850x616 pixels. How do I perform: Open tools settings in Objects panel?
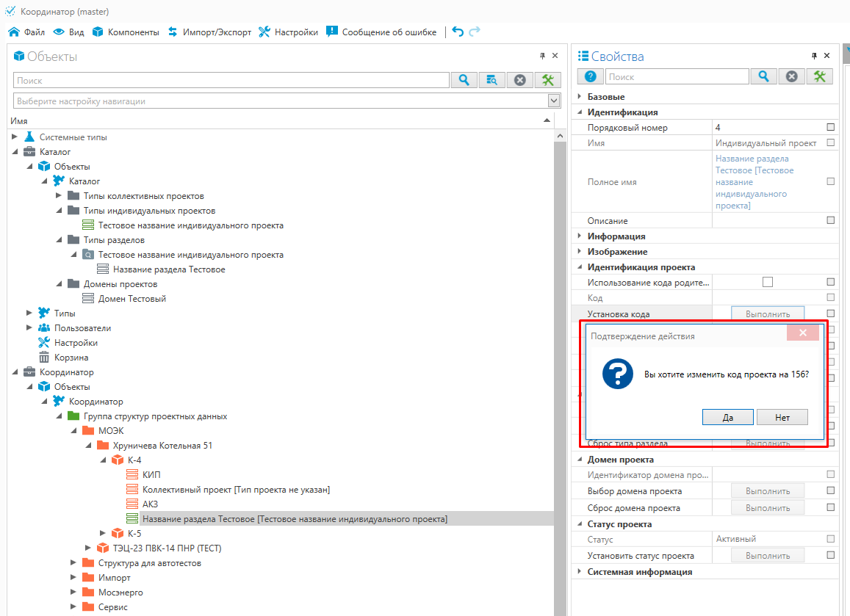(x=548, y=80)
